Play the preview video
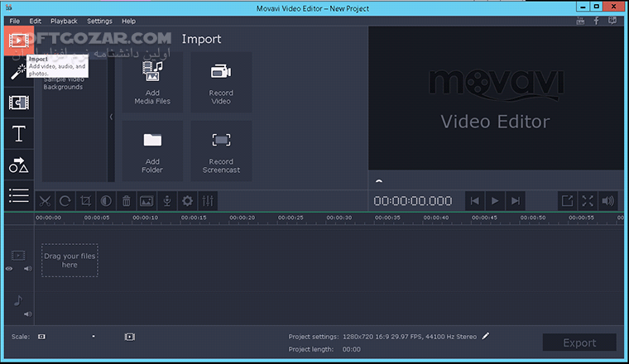 click(x=495, y=201)
